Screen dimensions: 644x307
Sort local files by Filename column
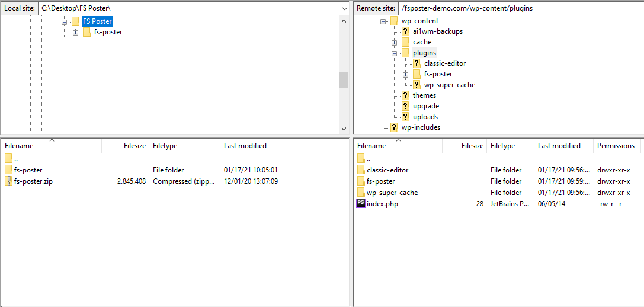tap(52, 145)
